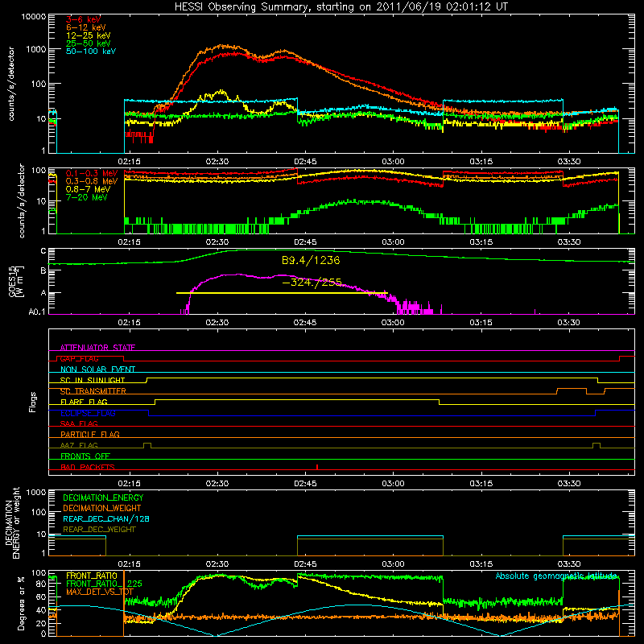Select the blue ECLIPSE_FLAG label
644x644 pixels.
pyautogui.click(x=88, y=413)
